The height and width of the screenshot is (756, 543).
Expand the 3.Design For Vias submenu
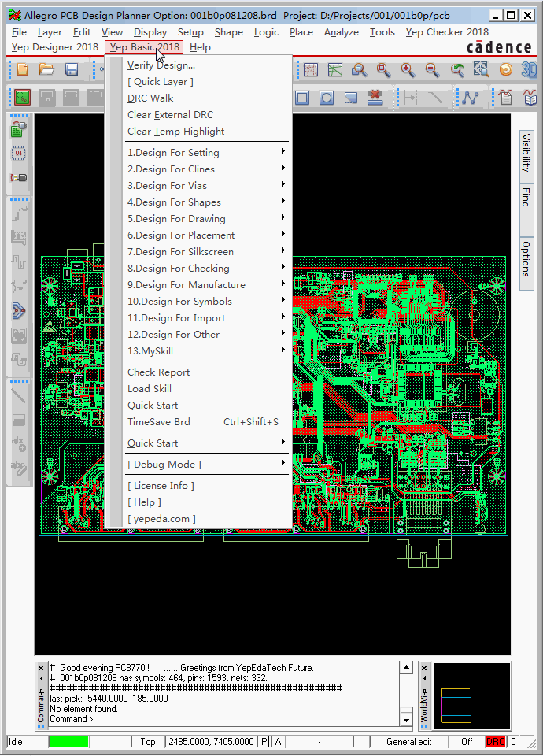206,186
